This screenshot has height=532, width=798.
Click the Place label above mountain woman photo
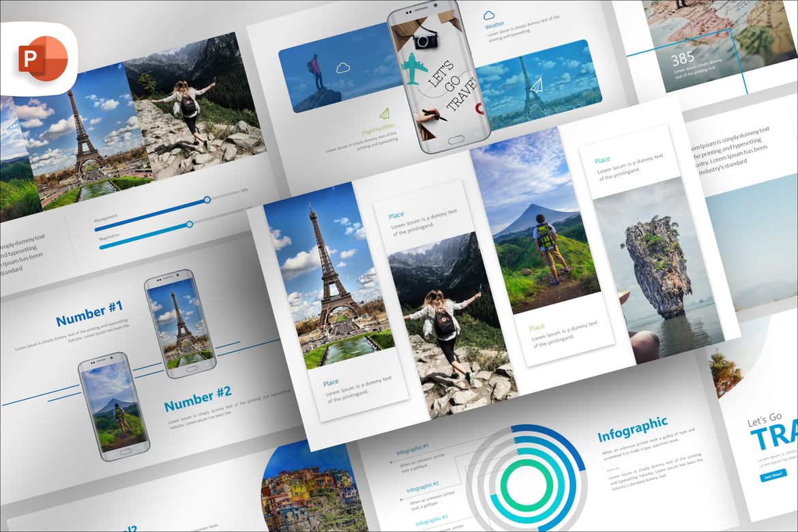[396, 216]
